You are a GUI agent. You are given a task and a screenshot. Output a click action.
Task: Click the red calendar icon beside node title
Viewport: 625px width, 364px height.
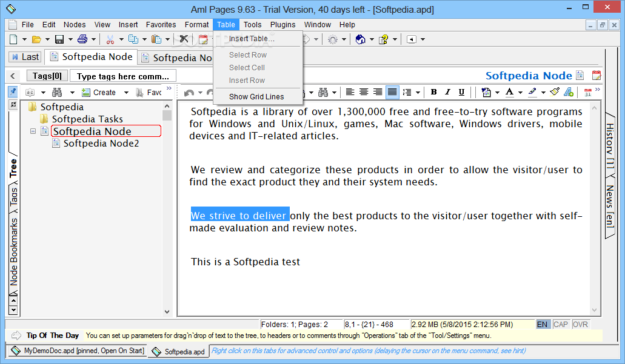[597, 75]
